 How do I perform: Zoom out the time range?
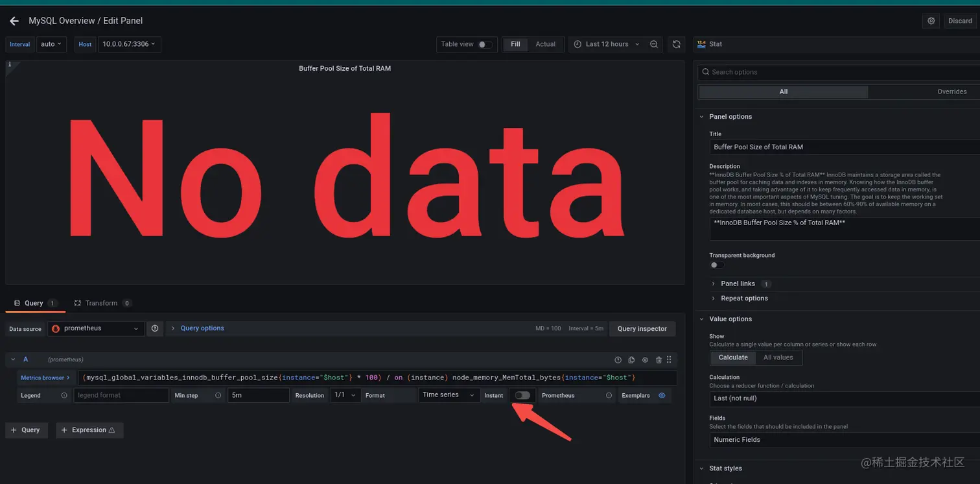(x=654, y=44)
